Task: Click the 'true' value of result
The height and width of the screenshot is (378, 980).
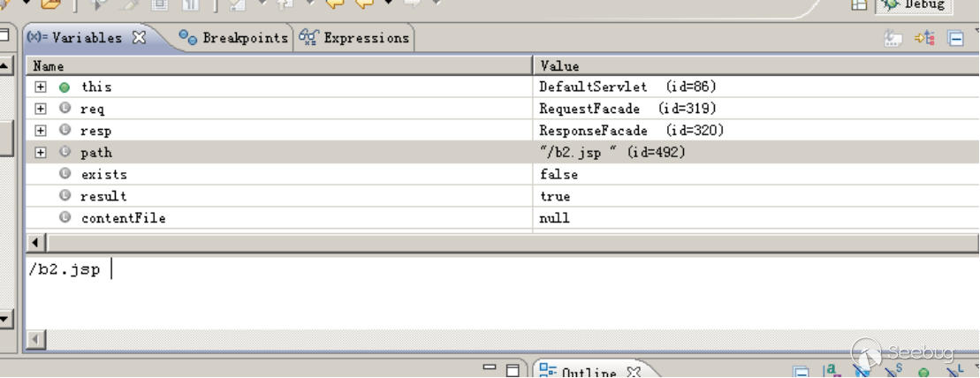Action: (x=555, y=196)
